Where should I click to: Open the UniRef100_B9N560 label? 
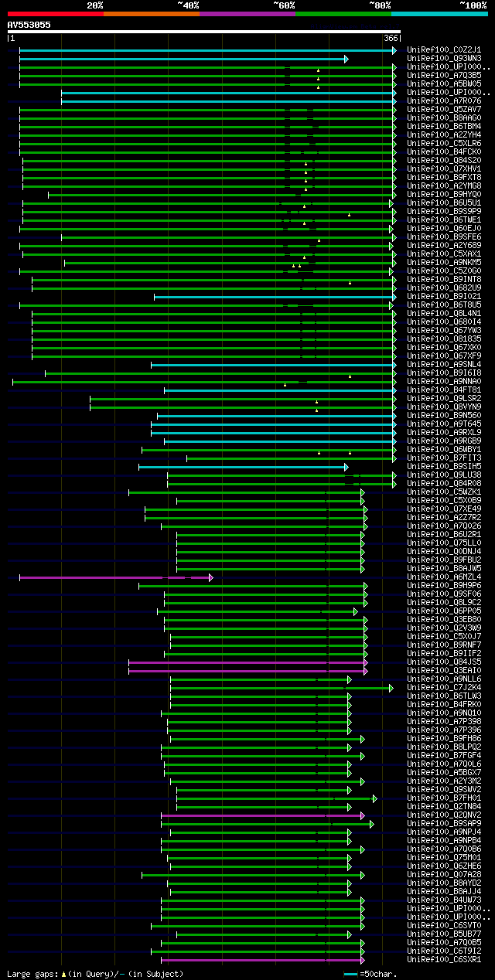444,416
